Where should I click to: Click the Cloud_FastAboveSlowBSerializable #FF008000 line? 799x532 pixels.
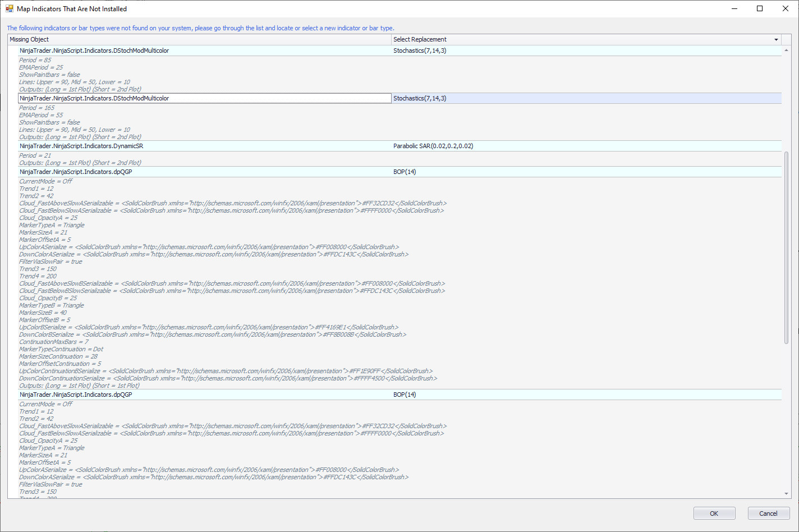[x=232, y=283]
